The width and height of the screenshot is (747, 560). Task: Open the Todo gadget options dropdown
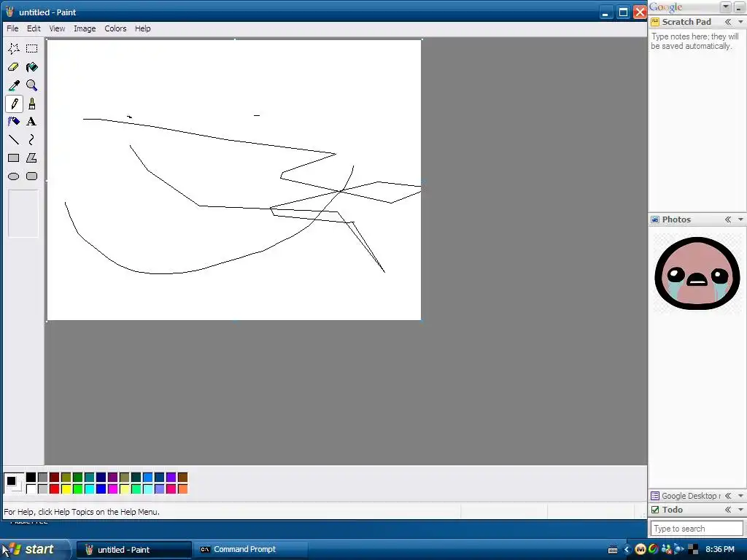point(740,510)
